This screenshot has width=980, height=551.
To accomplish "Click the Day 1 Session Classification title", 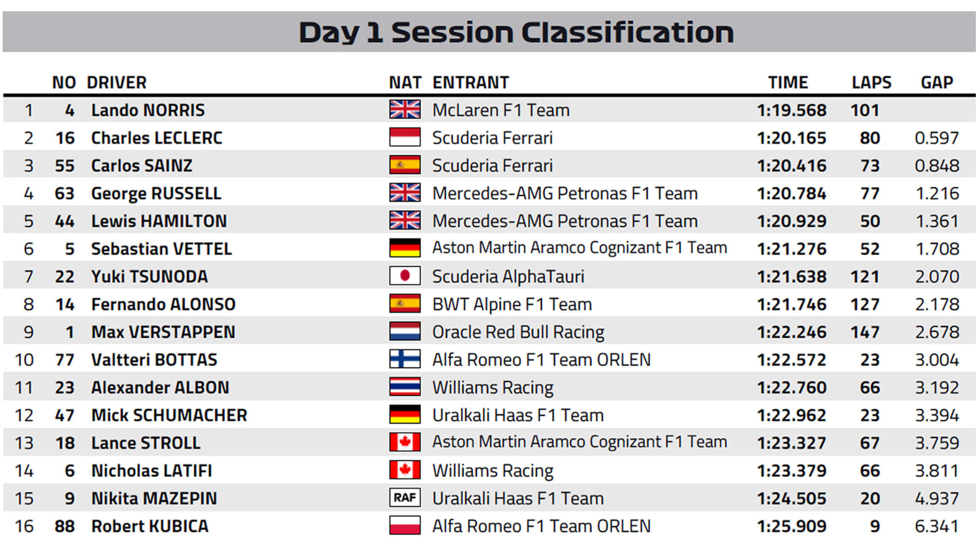I will [516, 32].
